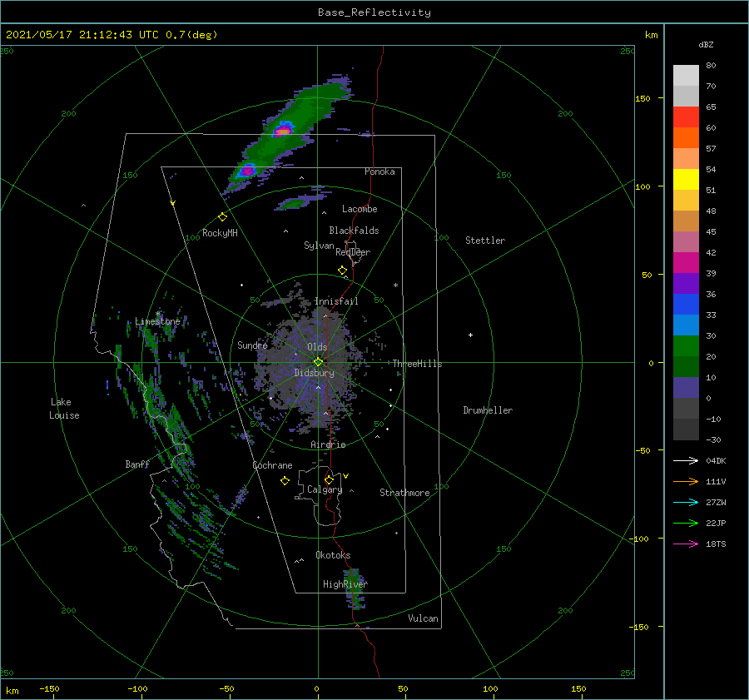Click the RedDeer city label
Image resolution: width=749 pixels, height=700 pixels.
[x=353, y=252]
